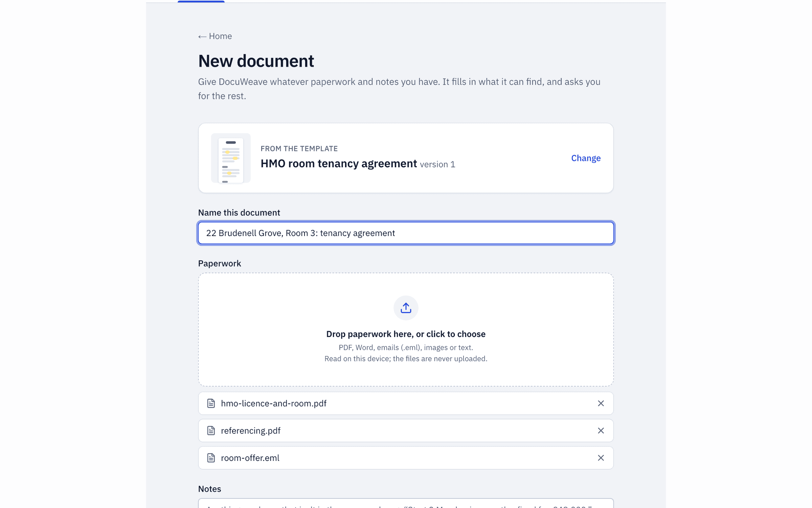Select the hmo-licence-and-room.pdf file name
The image size is (812, 508).
click(x=274, y=403)
